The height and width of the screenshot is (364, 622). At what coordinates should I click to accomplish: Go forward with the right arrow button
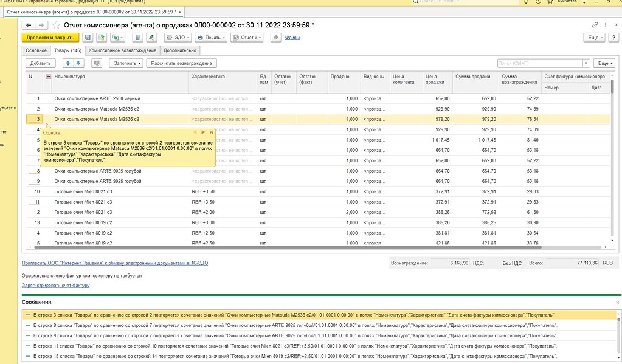tap(41, 25)
